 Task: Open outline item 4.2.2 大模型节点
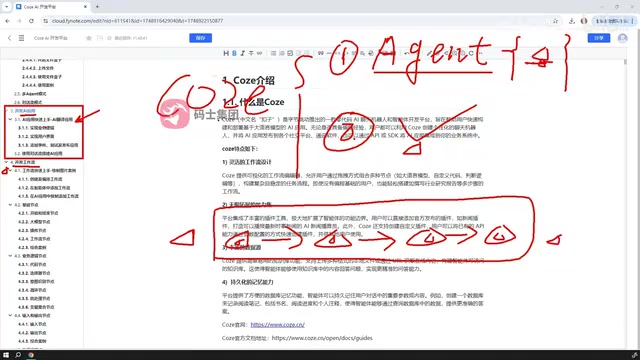click(34, 222)
